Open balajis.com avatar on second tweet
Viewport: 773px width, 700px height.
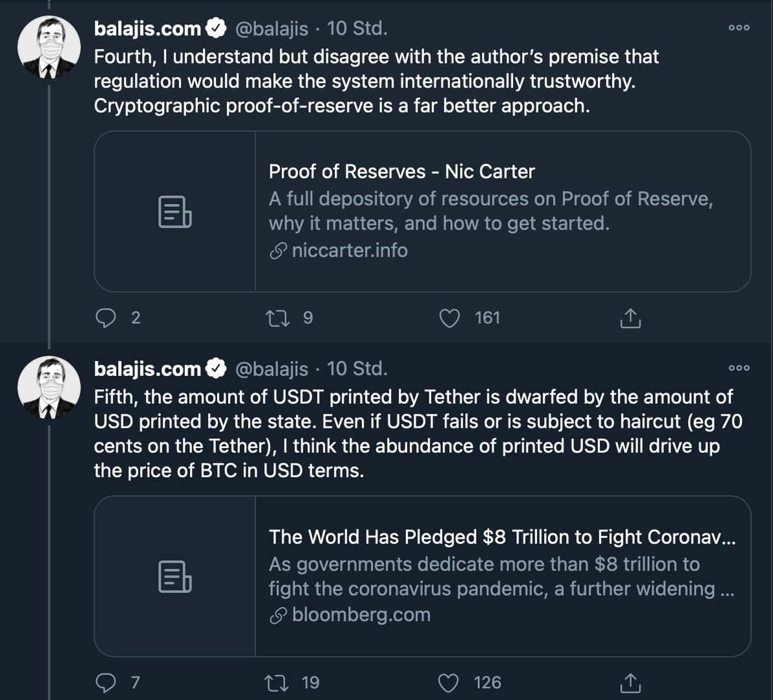coord(49,388)
